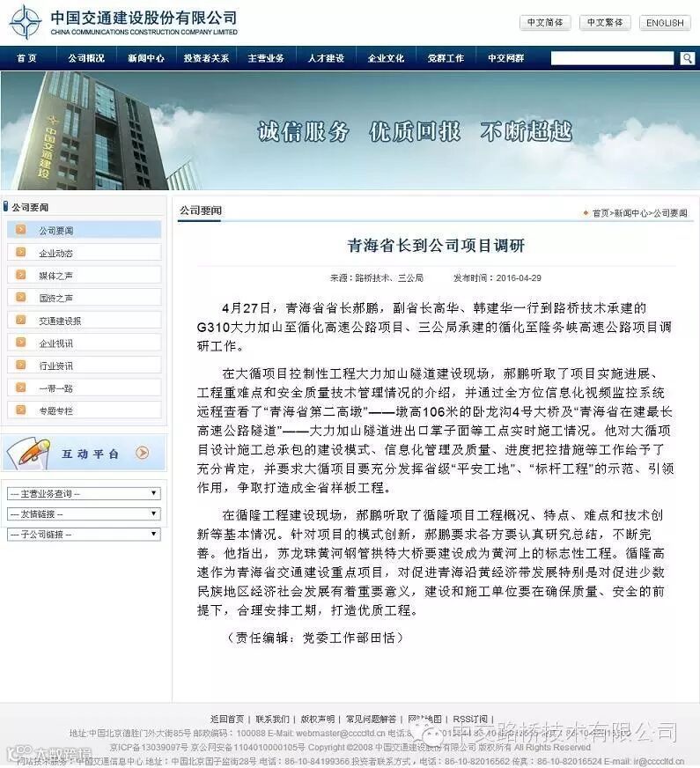Click the orange icon beside 企业动态
The height and width of the screenshot is (768, 700).
(x=21, y=252)
